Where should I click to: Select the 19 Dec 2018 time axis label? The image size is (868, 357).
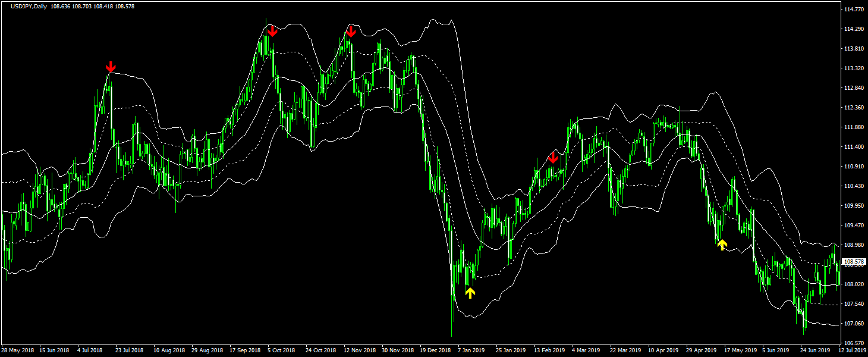pos(435,350)
